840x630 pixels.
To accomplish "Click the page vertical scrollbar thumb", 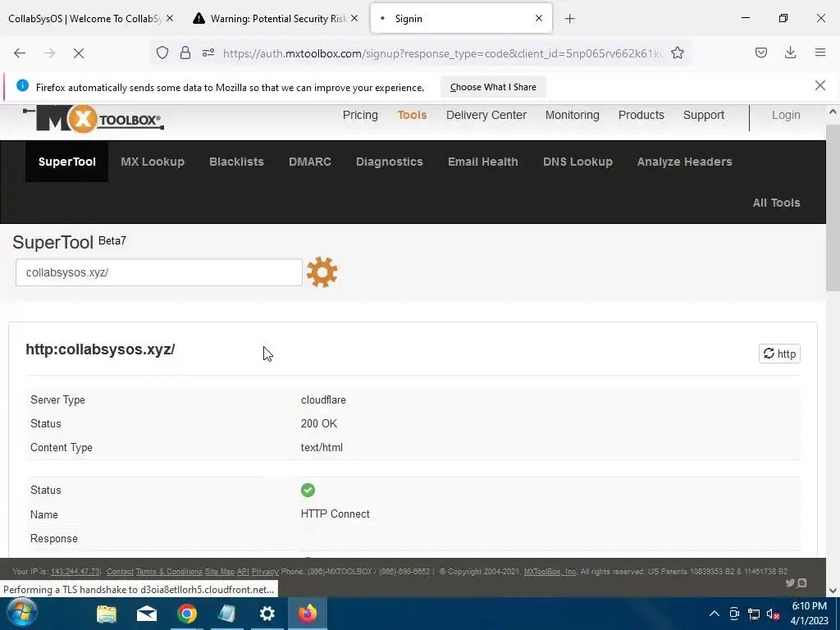I will (x=833, y=208).
